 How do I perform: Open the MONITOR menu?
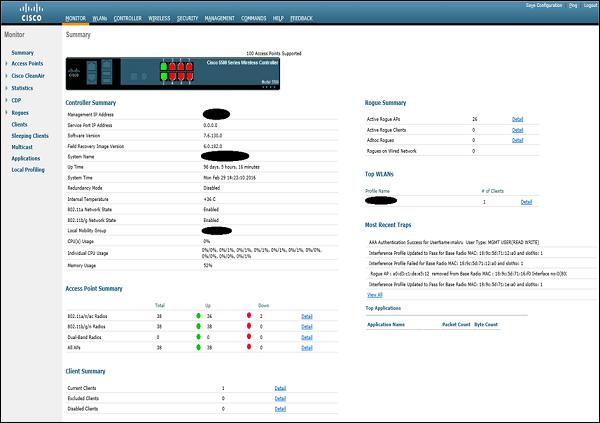click(x=75, y=18)
